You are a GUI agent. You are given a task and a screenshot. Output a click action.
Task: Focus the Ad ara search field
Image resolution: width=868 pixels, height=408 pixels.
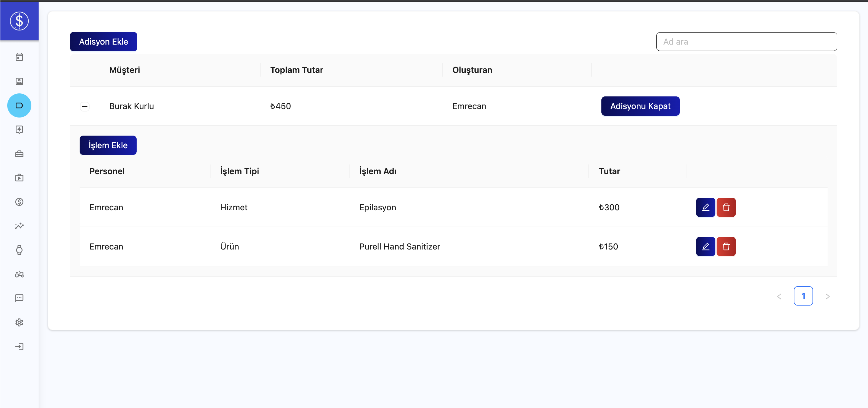746,42
